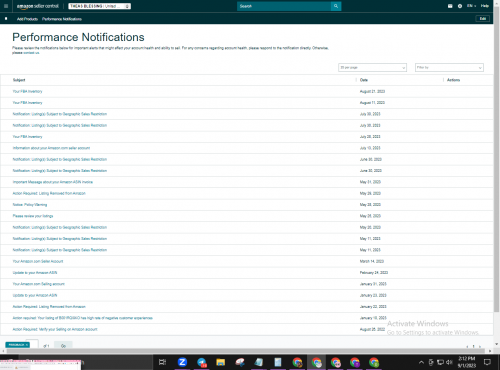Click the bookmark icon in favorites bar
The height and width of the screenshot is (370, 500).
coord(6,19)
